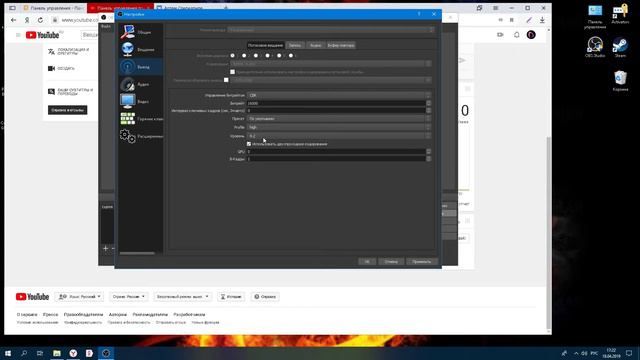The image size is (640, 360).
Task: Switch to the first browser tab
Action: pos(53,8)
